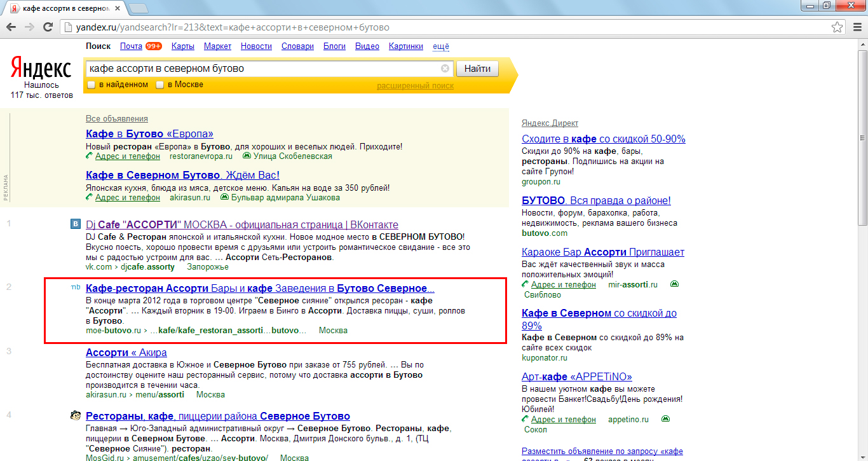This screenshot has width=868, height=461.
Task: Click the Yandex logo
Action: (41, 68)
